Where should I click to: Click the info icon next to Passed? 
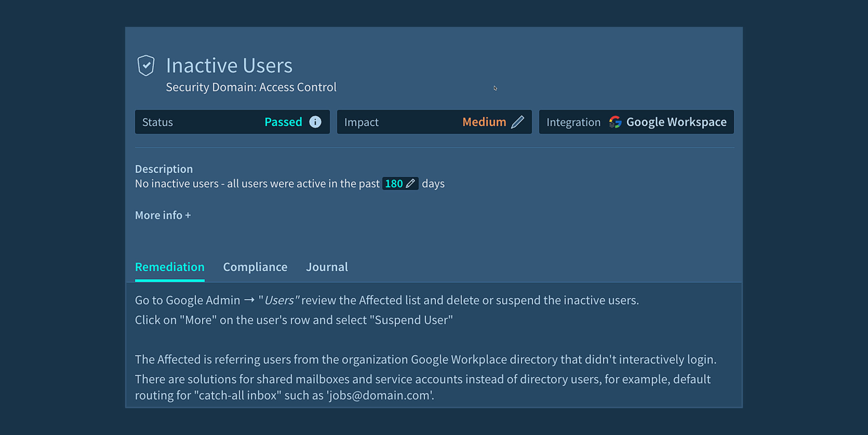pos(315,122)
